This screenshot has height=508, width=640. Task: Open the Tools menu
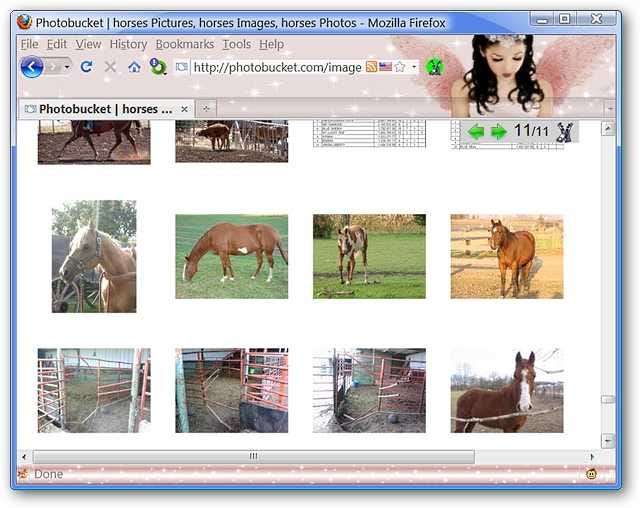point(237,44)
